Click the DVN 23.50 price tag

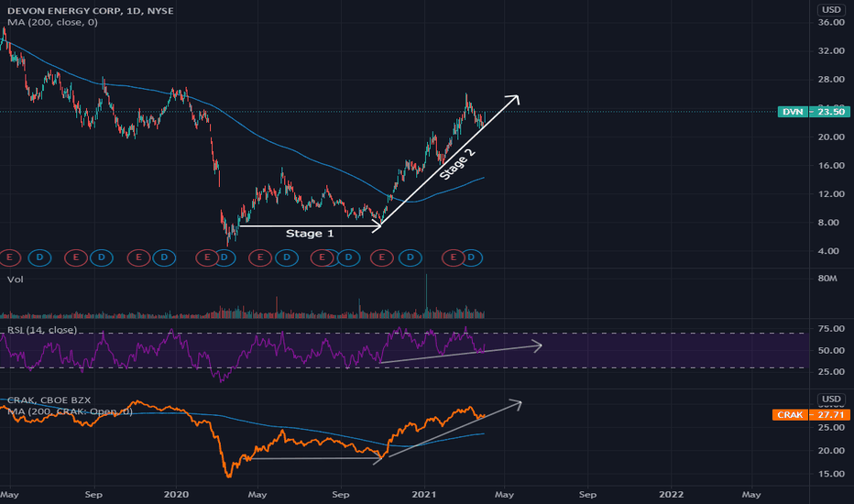point(814,112)
